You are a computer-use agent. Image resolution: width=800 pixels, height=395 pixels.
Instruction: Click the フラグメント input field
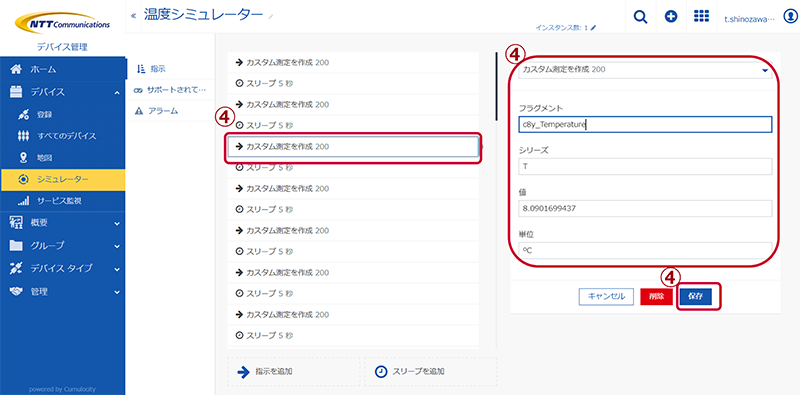pos(645,124)
